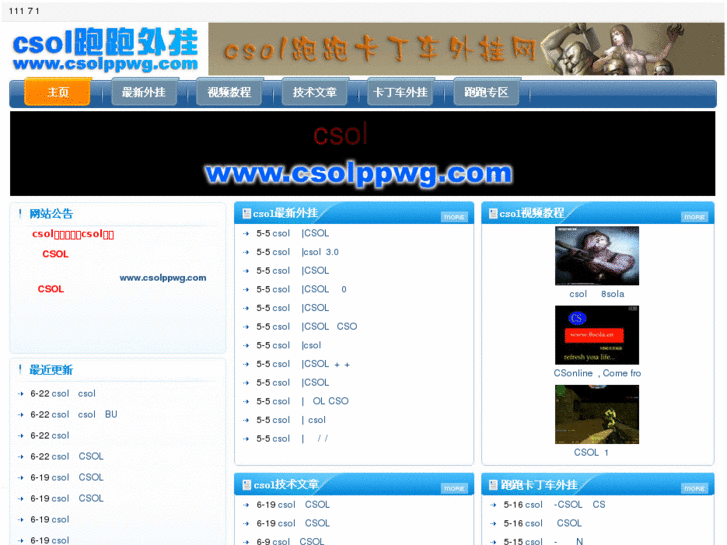Open the sniper video thumbnail above csol 8sola
The height and width of the screenshot is (545, 727).
tap(597, 256)
